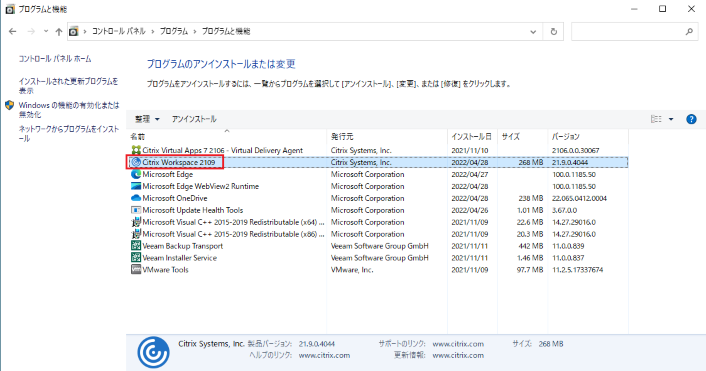Click the view layout icon

click(656, 119)
